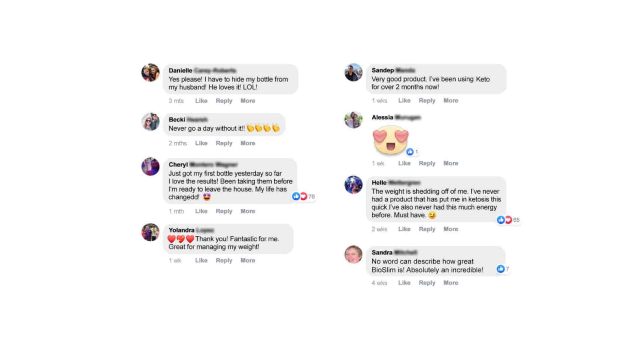Screen dimensions: 644x362
Task: Like Yolandra's comment
Action: (201, 260)
